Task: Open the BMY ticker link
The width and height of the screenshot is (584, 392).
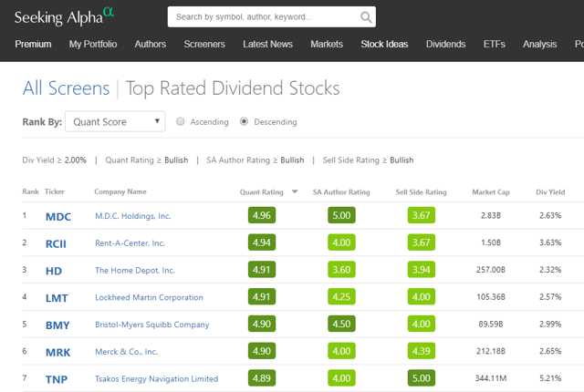Action: click(x=57, y=325)
